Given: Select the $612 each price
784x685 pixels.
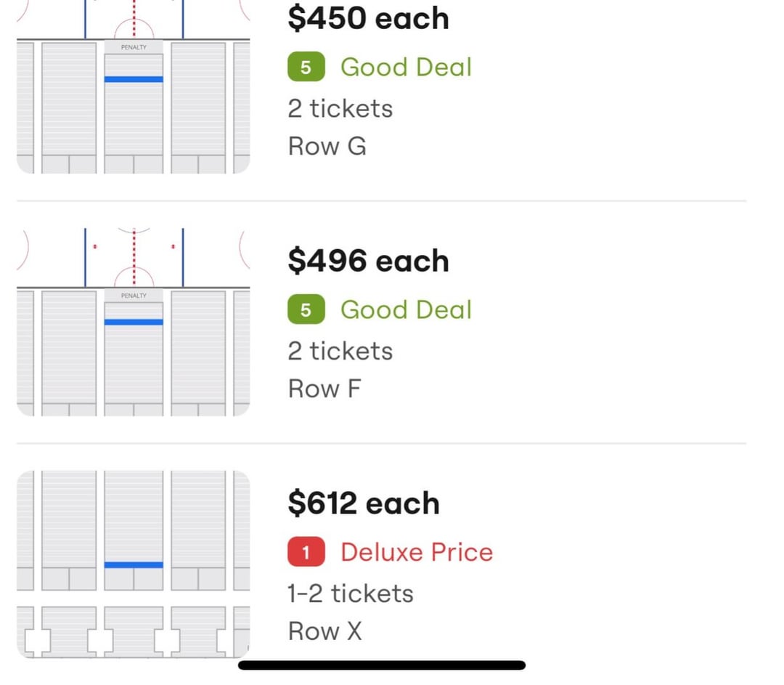Looking at the screenshot, I should 364,503.
